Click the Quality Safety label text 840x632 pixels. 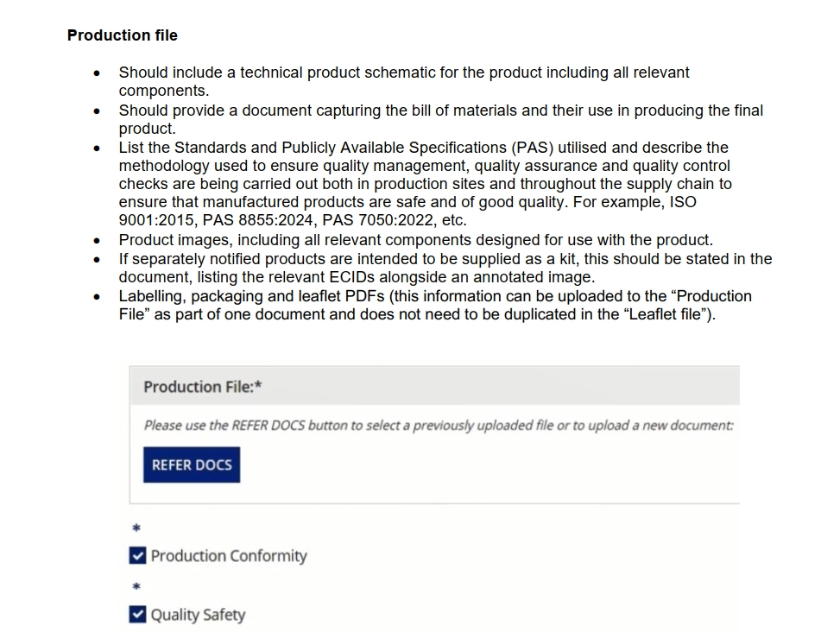click(x=198, y=615)
